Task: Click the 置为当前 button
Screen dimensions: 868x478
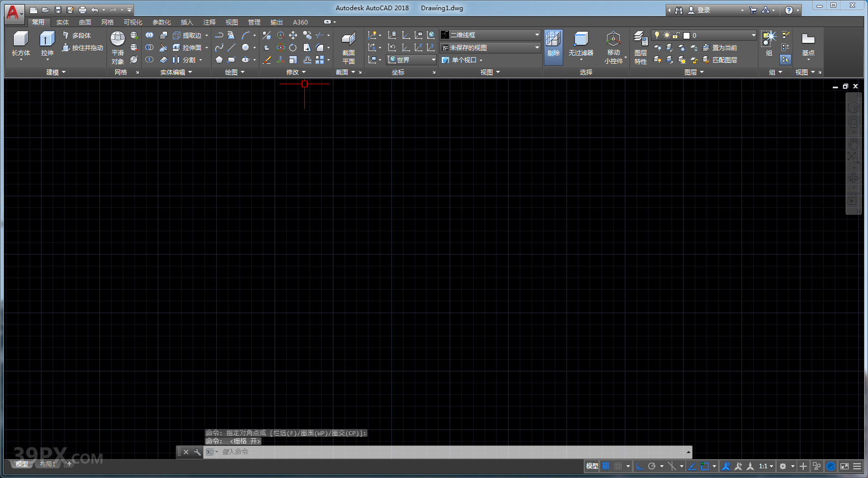Action: 720,47
